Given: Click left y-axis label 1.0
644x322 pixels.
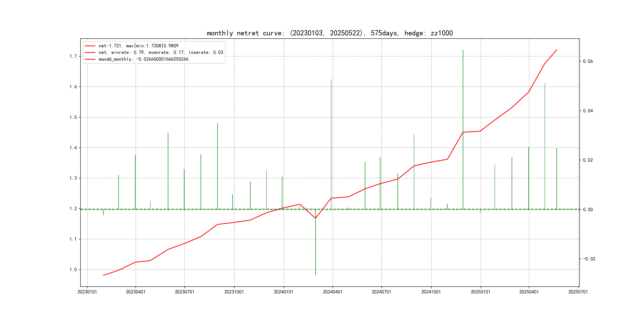Looking at the screenshot, I should pyautogui.click(x=73, y=270).
